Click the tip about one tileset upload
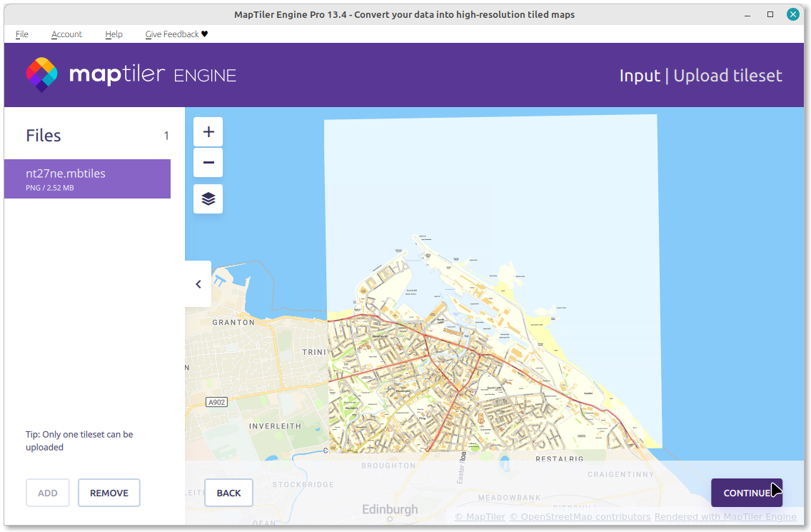 point(79,441)
